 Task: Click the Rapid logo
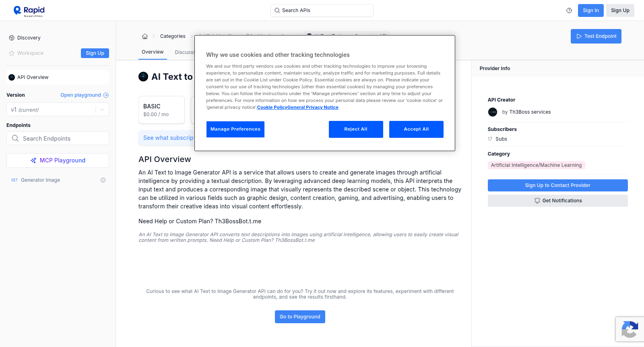[x=29, y=11]
